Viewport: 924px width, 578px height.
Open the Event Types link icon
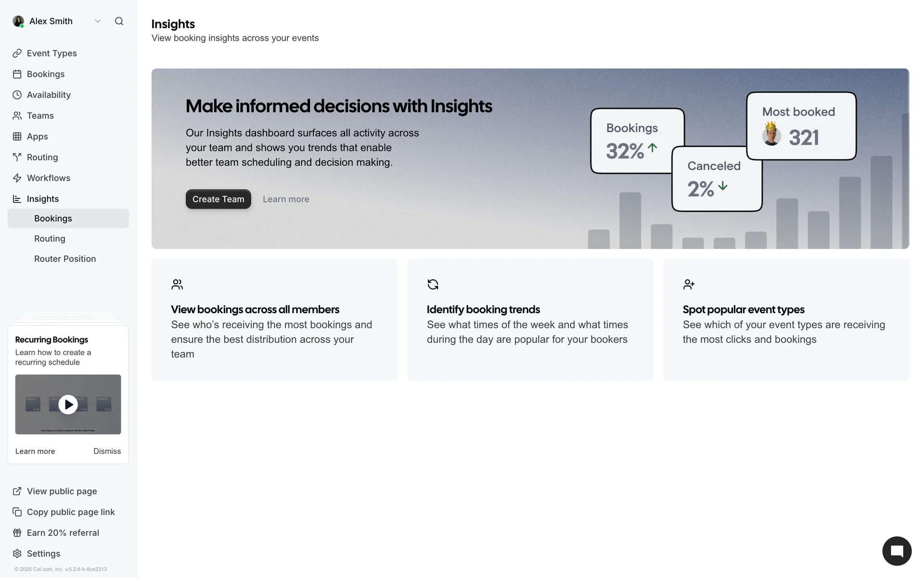pos(17,53)
